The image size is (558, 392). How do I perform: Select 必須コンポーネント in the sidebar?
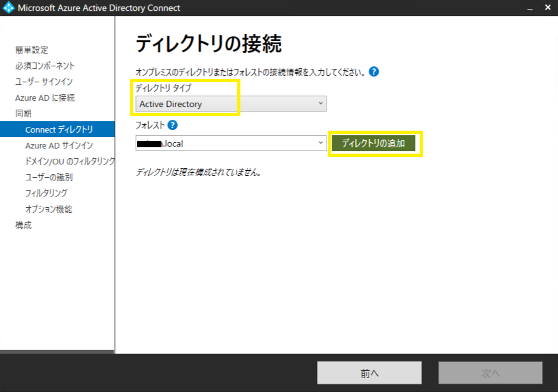[x=45, y=66]
